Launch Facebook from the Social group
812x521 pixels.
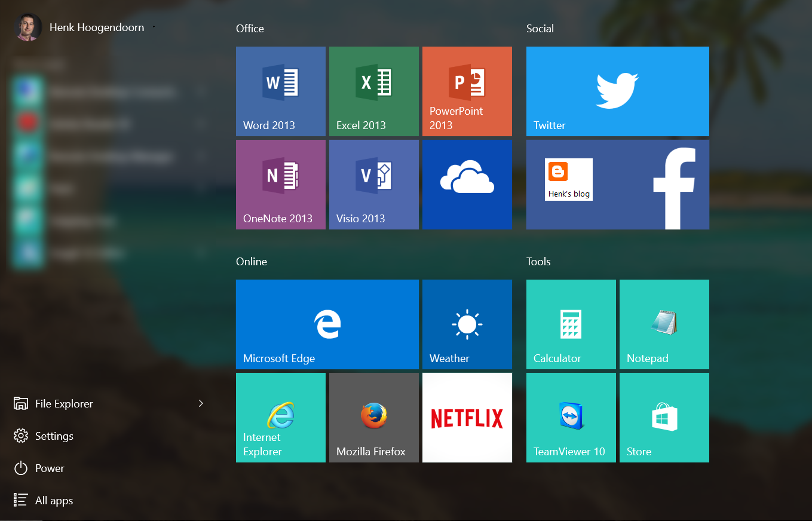click(657, 184)
